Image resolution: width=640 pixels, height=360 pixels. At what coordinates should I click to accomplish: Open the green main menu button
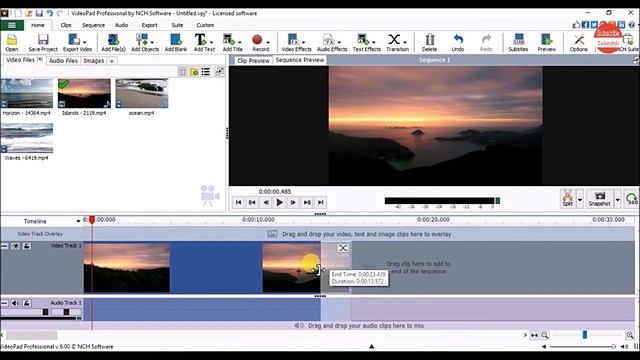12,25
